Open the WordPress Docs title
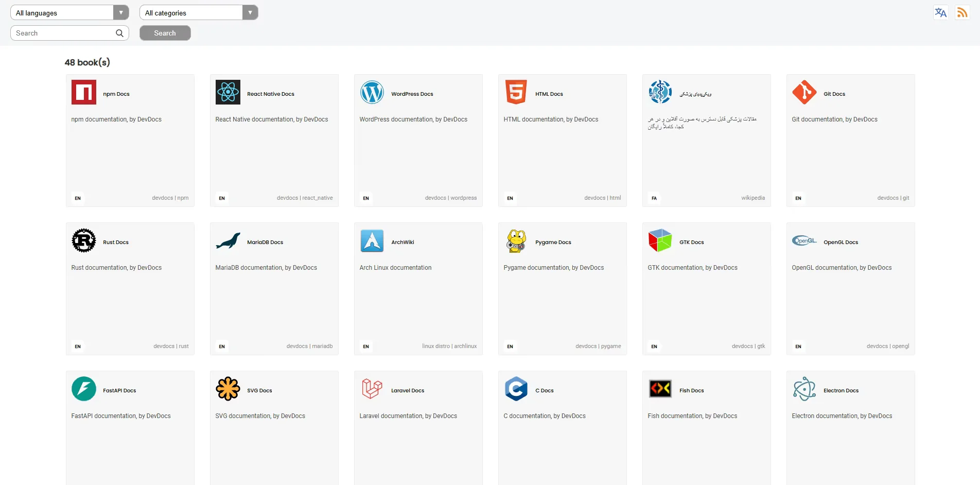Viewport: 980px width, 485px height. 412,94
